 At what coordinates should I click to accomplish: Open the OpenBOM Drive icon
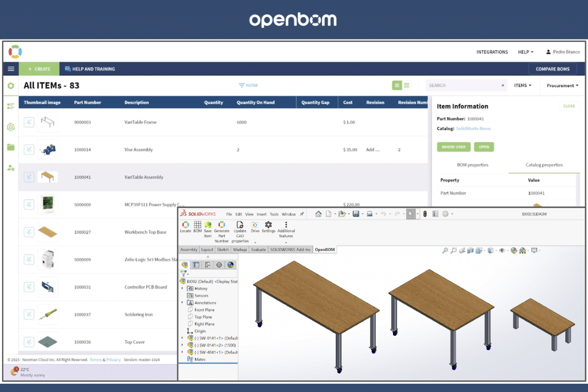tap(255, 225)
